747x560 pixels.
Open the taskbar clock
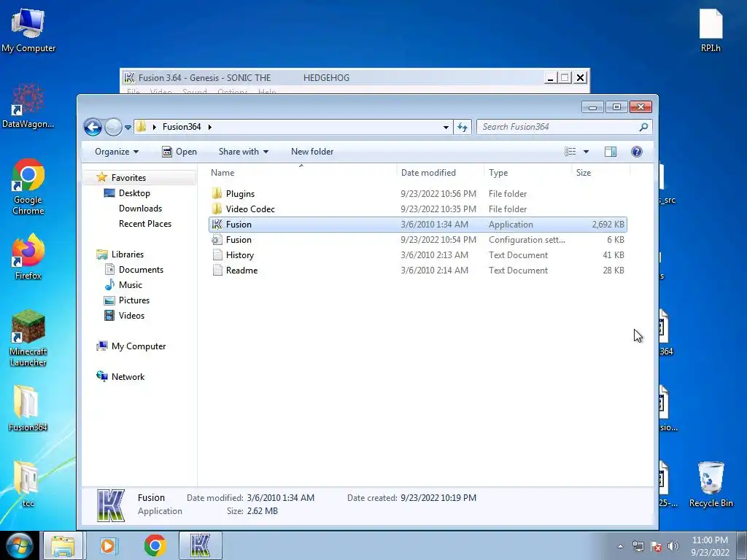coord(710,546)
